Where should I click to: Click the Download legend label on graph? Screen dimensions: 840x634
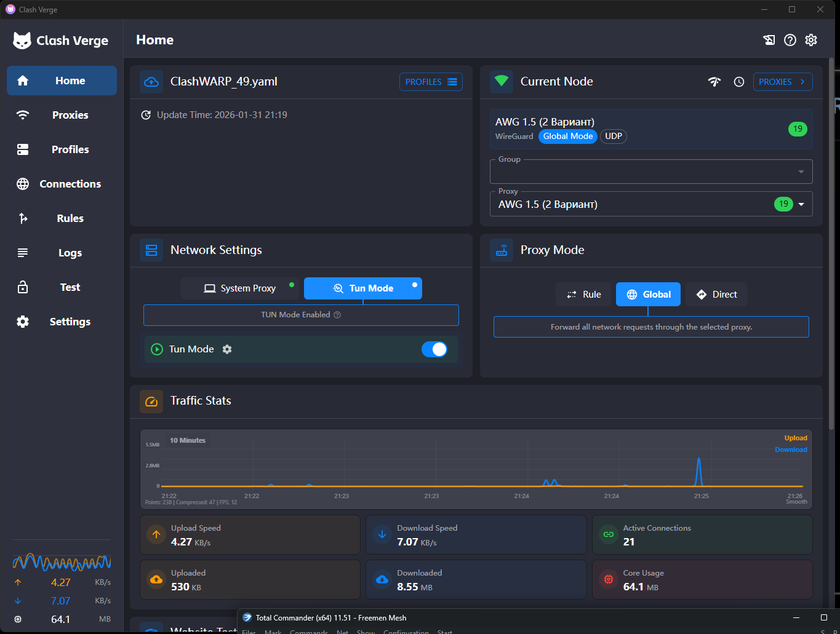click(x=791, y=450)
